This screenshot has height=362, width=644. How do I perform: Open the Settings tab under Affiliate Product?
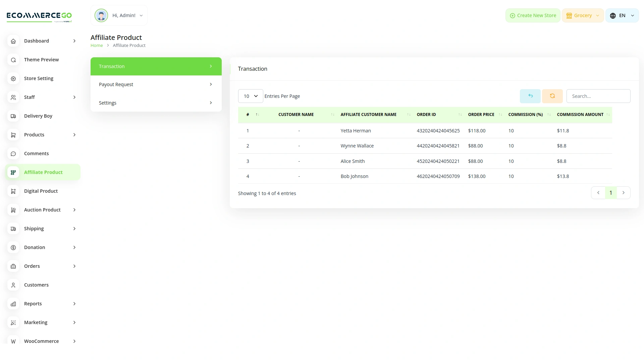pyautogui.click(x=156, y=103)
